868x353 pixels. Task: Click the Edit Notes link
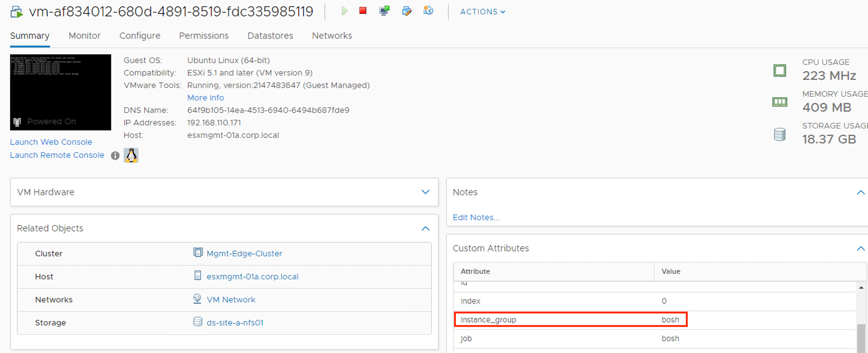point(475,218)
